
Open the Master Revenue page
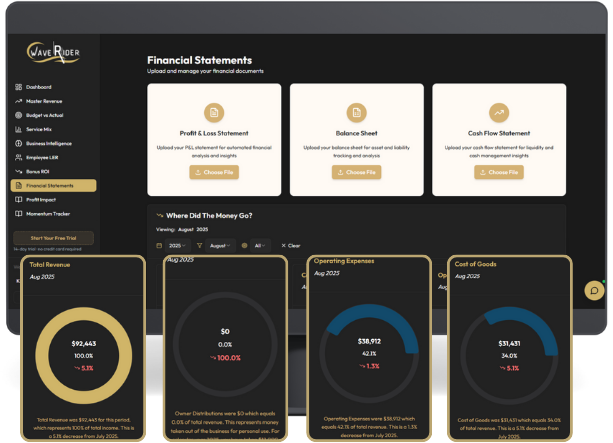53,101
